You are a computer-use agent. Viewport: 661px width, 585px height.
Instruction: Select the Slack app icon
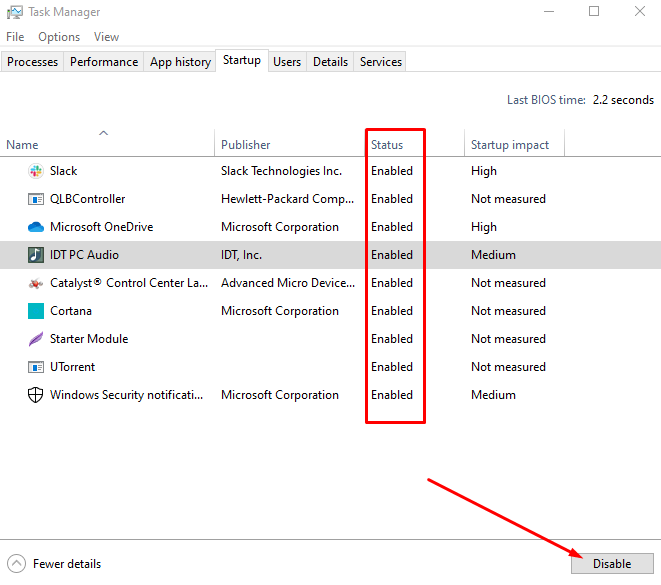click(x=36, y=171)
